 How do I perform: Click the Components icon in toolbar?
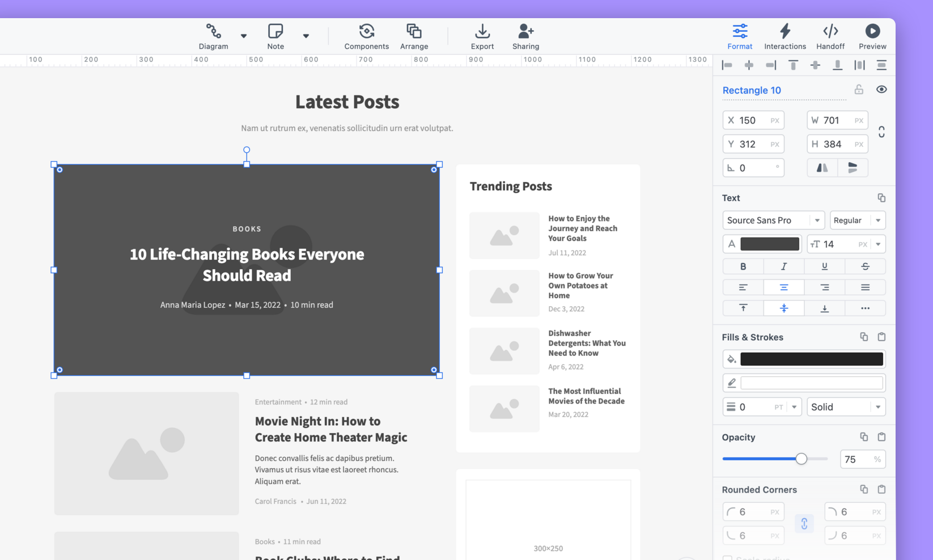click(x=366, y=37)
